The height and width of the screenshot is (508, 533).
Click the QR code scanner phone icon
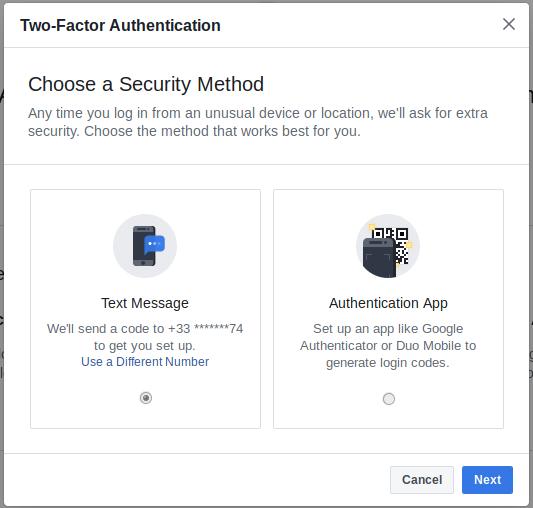388,246
